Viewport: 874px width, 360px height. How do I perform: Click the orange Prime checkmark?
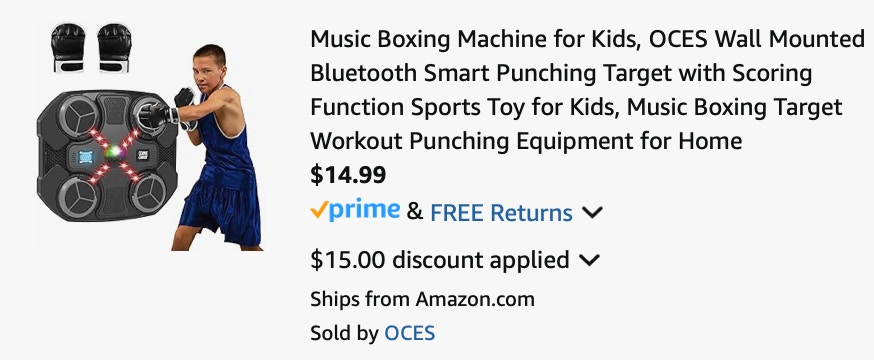click(318, 210)
